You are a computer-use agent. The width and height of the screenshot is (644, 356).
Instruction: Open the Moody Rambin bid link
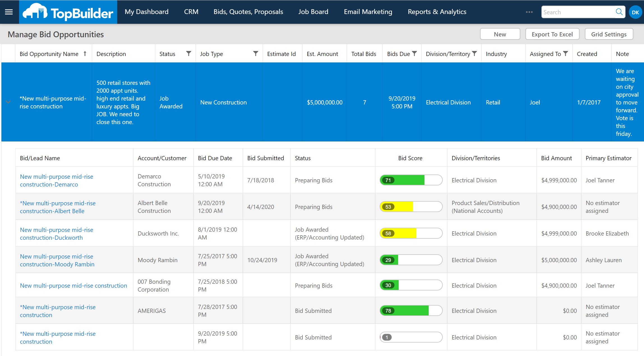[x=57, y=260]
